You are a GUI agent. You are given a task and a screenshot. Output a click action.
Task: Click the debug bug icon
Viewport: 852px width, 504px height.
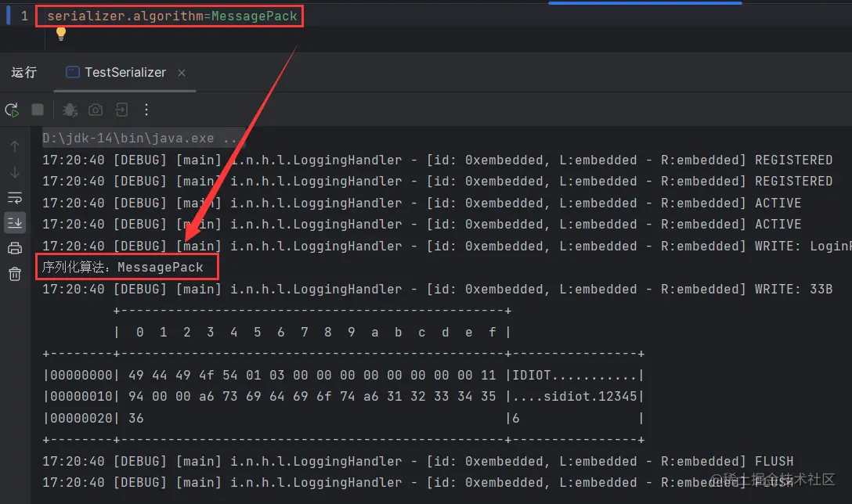click(x=70, y=110)
